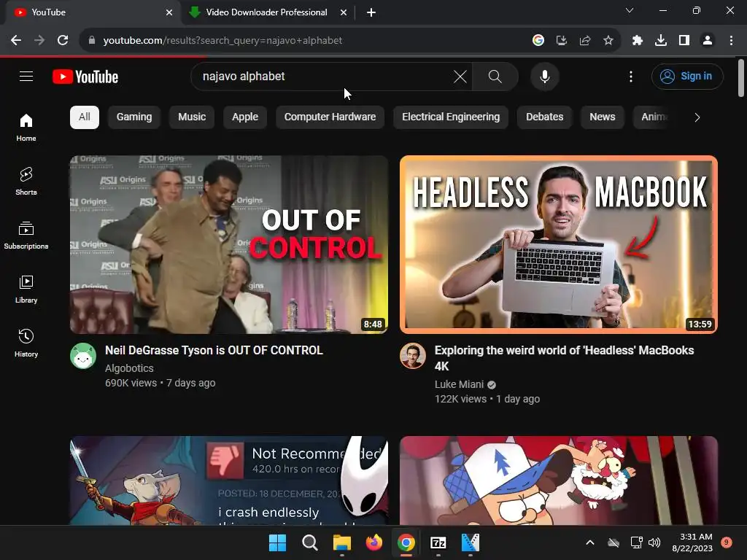Screen dimensions: 747x560
Task: Click the page vertical scrollbar
Action: 741,79
